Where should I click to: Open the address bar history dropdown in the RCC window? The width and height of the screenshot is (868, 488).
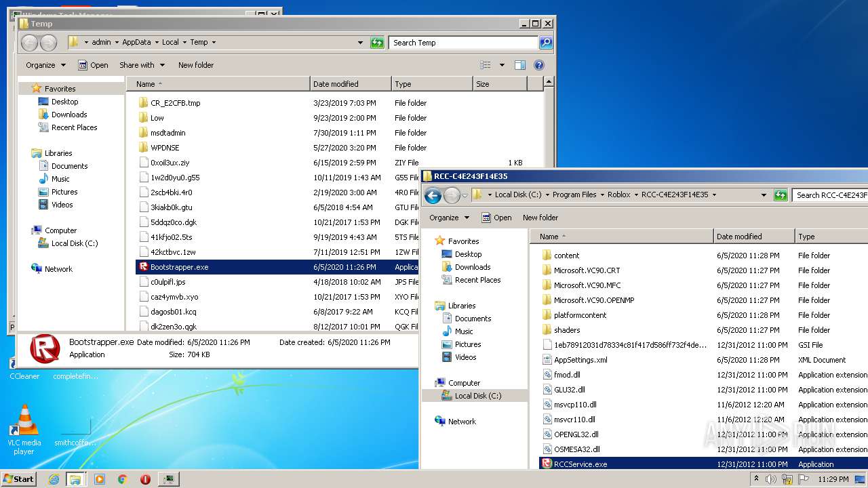[764, 195]
